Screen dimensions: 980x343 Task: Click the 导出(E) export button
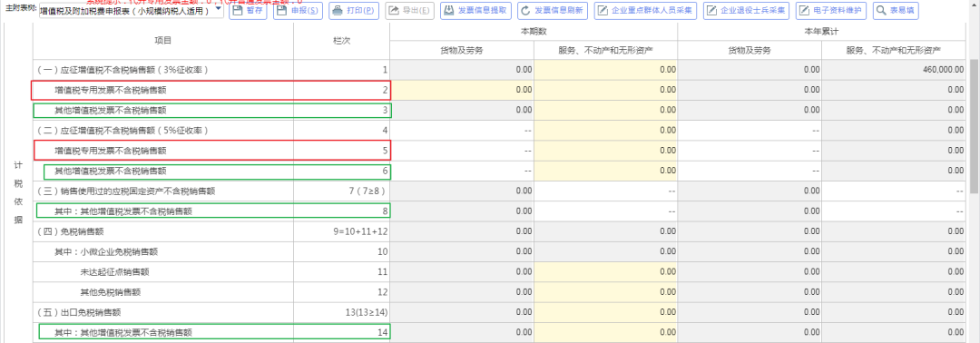409,11
